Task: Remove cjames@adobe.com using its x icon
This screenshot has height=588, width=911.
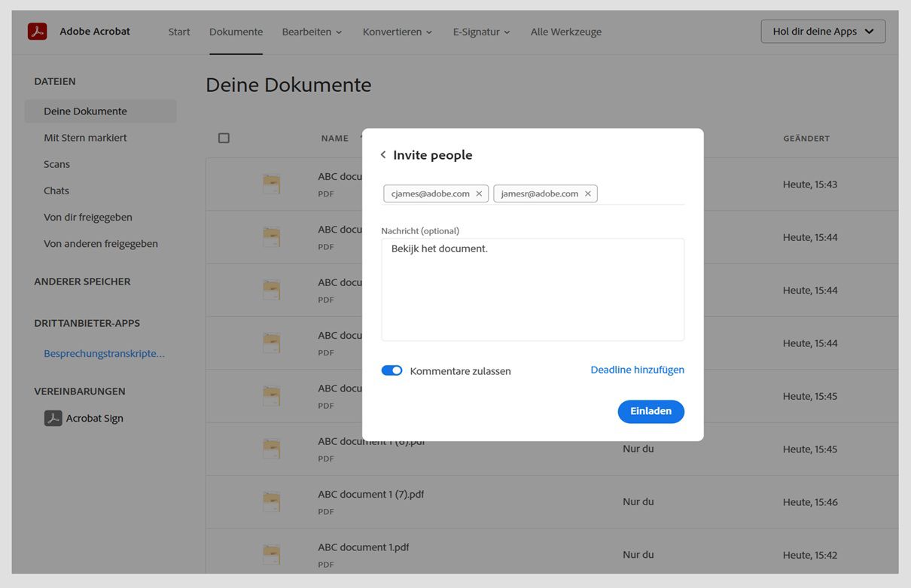Action: pos(479,193)
